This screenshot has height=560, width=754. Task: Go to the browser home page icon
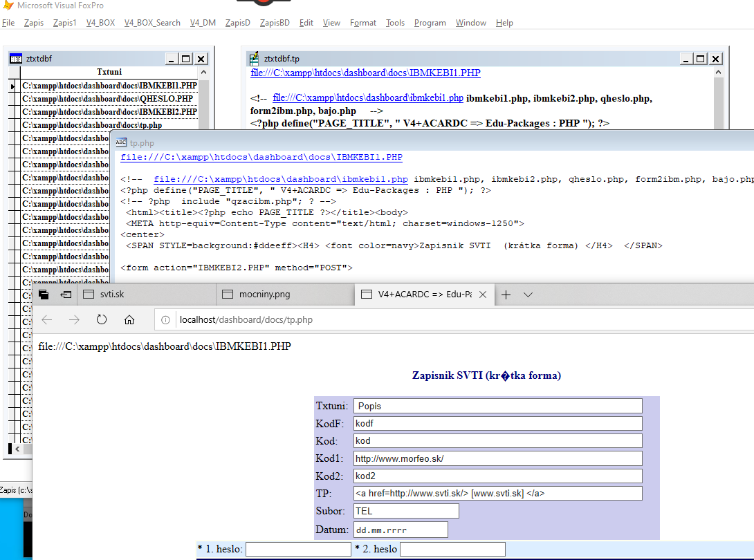click(129, 319)
